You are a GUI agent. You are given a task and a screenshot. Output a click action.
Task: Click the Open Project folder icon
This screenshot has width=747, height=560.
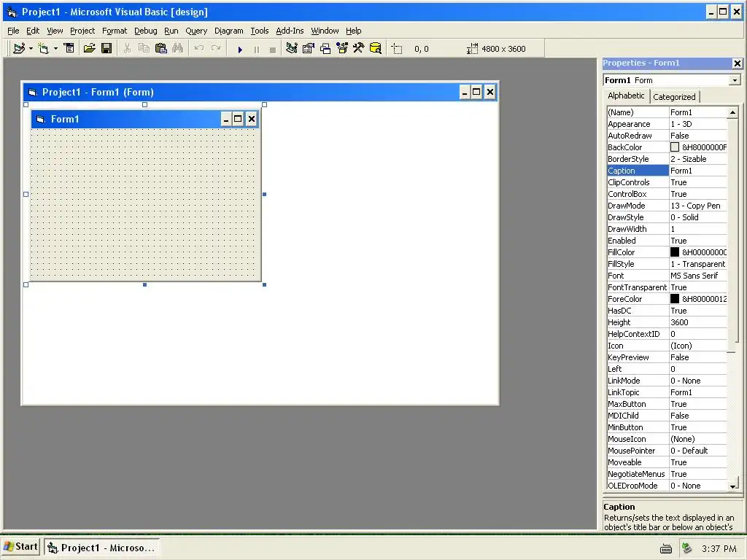[x=89, y=48]
